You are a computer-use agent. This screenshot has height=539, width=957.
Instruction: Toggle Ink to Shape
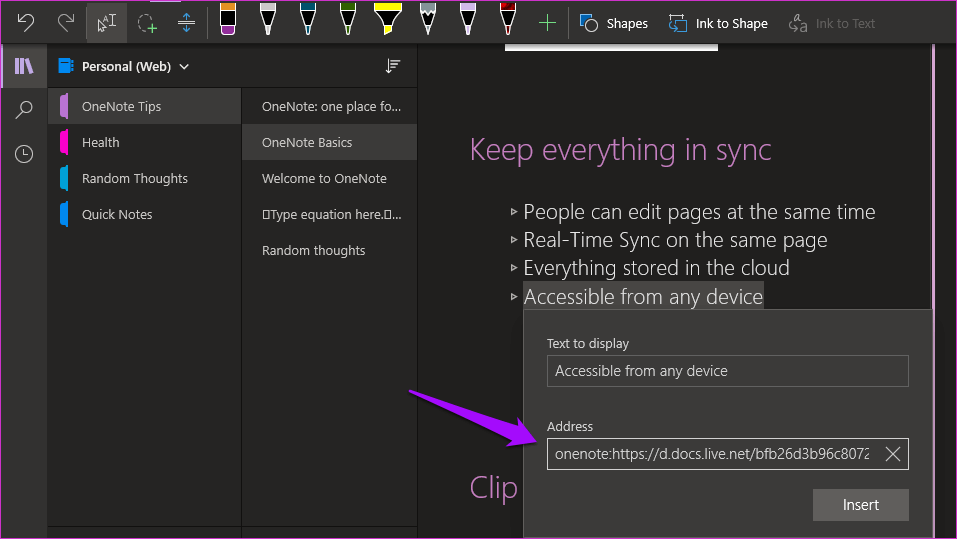[x=718, y=23]
